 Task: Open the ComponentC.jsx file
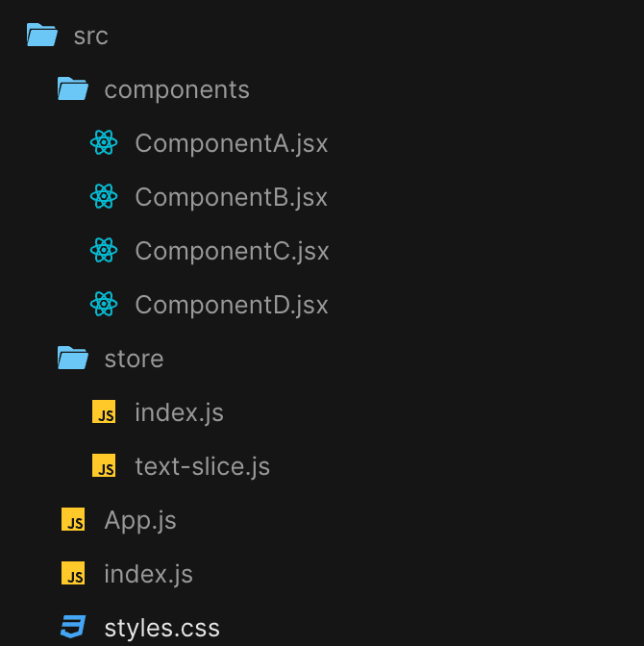click(x=232, y=251)
